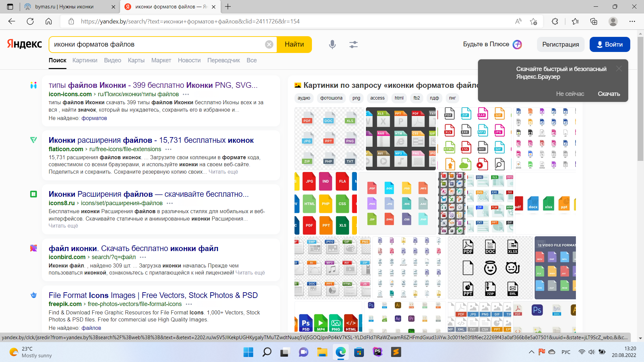Select the фотошопа image filter chip

[331, 98]
